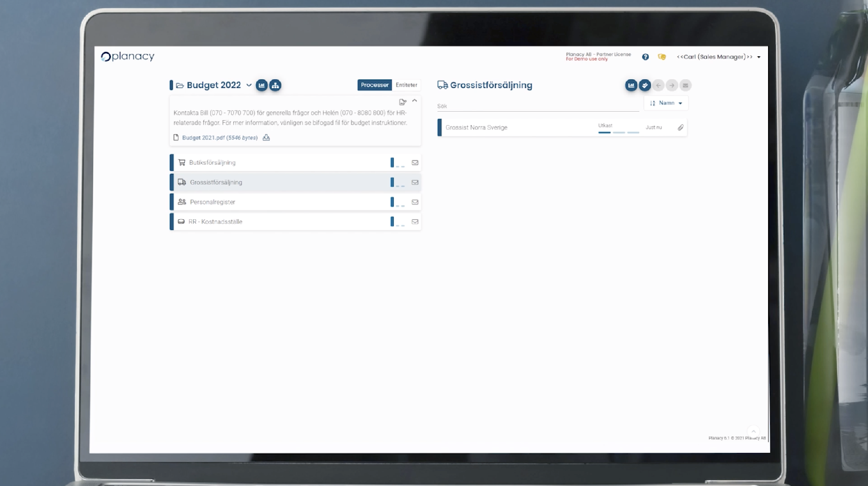Open the Namn sorting dropdown

tap(666, 103)
